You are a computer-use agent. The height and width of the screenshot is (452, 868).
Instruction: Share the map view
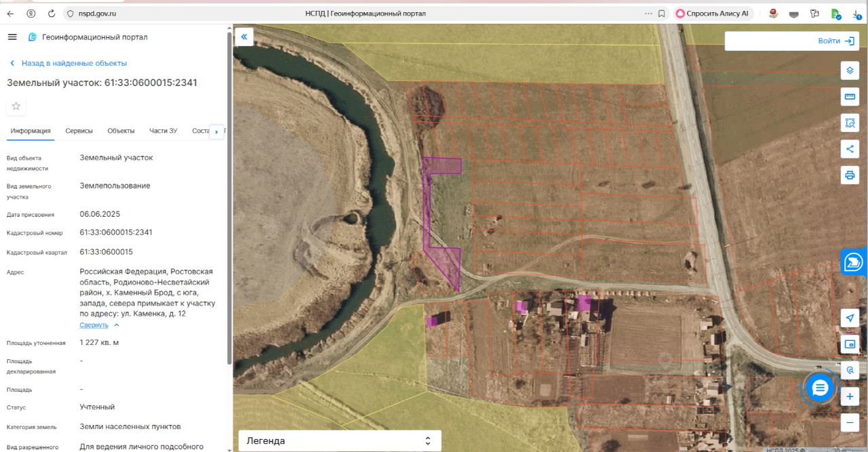pos(850,149)
